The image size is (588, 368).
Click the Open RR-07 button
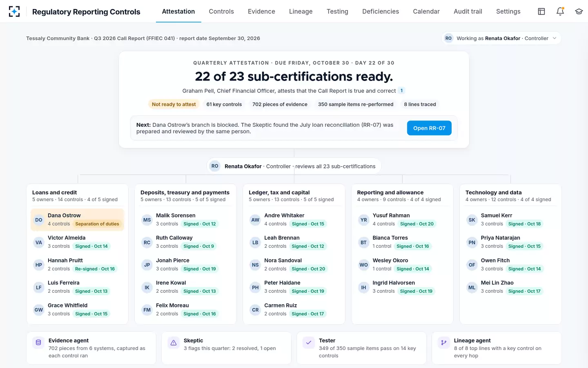pos(429,128)
